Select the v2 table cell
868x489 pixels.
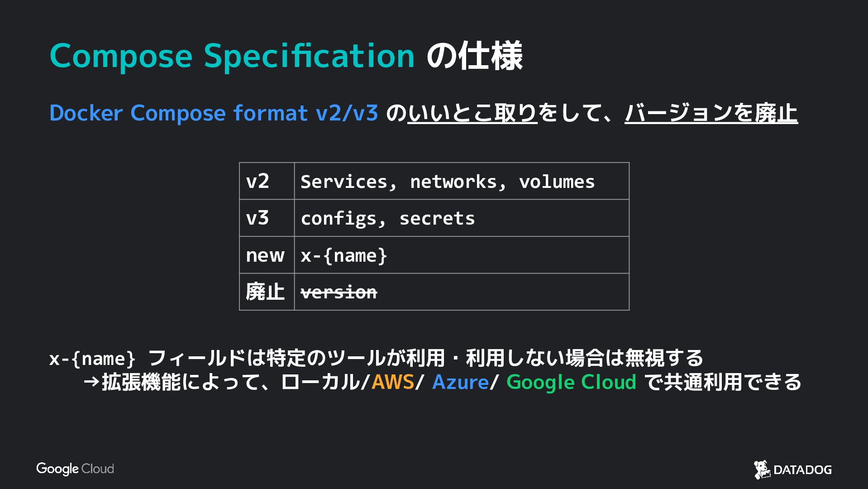[x=267, y=181]
